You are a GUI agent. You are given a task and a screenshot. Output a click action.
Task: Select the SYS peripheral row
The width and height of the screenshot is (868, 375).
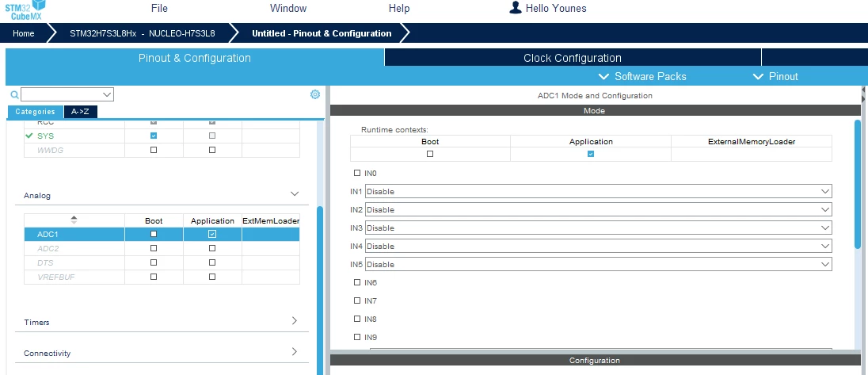click(162, 136)
